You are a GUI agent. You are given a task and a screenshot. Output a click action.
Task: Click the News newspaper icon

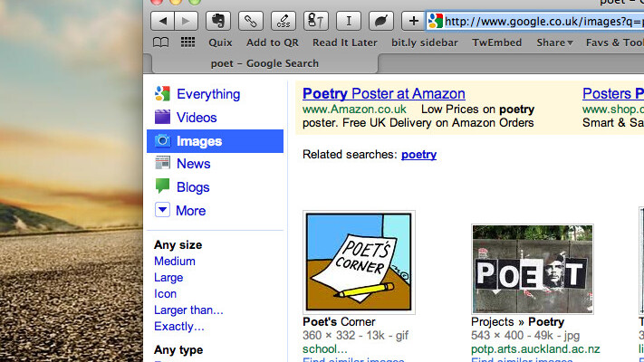pos(162,163)
